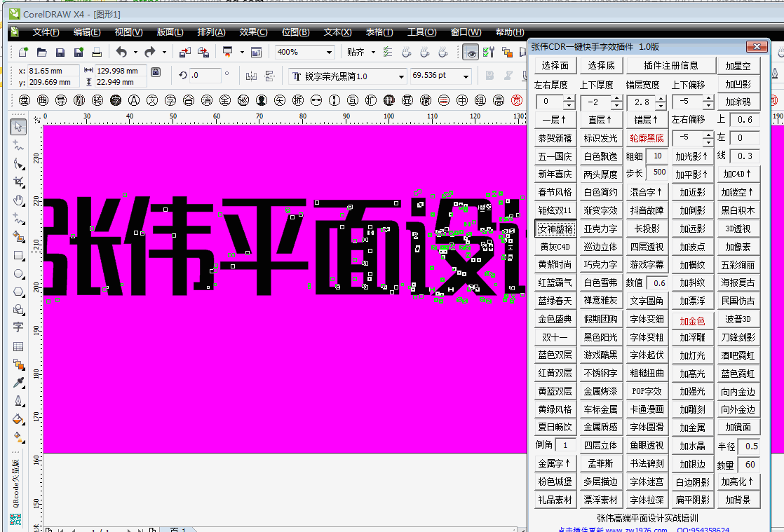Click the Undo arrow icon
The height and width of the screenshot is (532, 784).
[121, 51]
